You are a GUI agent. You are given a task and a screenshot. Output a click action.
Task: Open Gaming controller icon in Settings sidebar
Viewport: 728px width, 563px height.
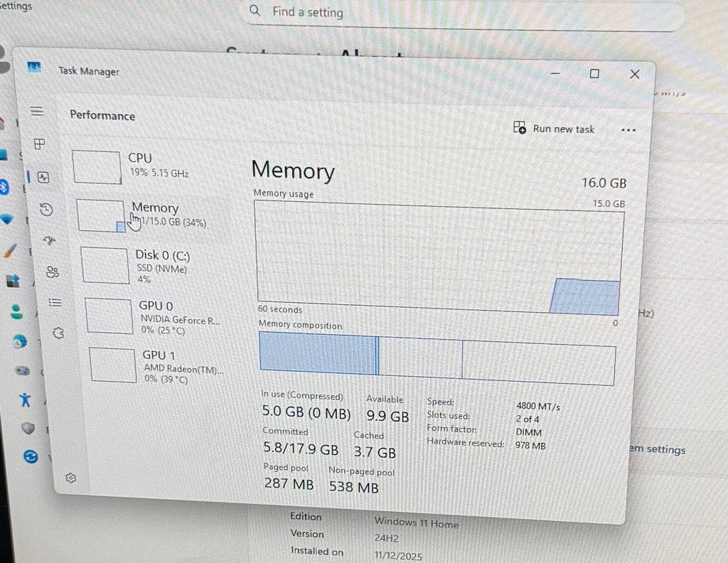coord(22,371)
